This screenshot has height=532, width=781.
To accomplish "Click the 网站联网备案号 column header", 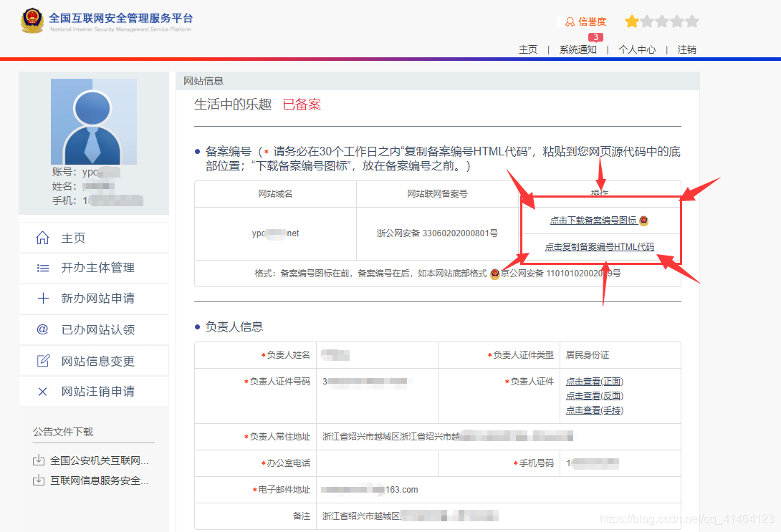I will 437,194.
